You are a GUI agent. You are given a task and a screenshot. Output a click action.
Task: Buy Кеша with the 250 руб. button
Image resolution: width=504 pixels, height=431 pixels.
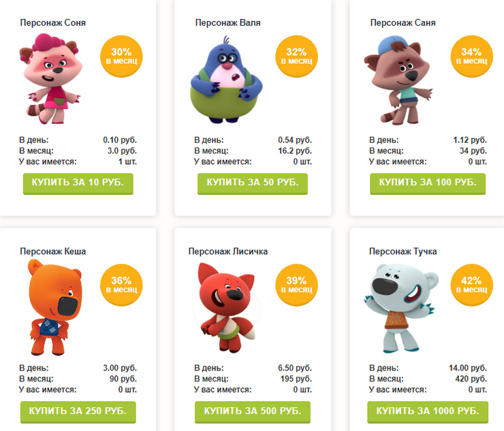click(x=78, y=412)
